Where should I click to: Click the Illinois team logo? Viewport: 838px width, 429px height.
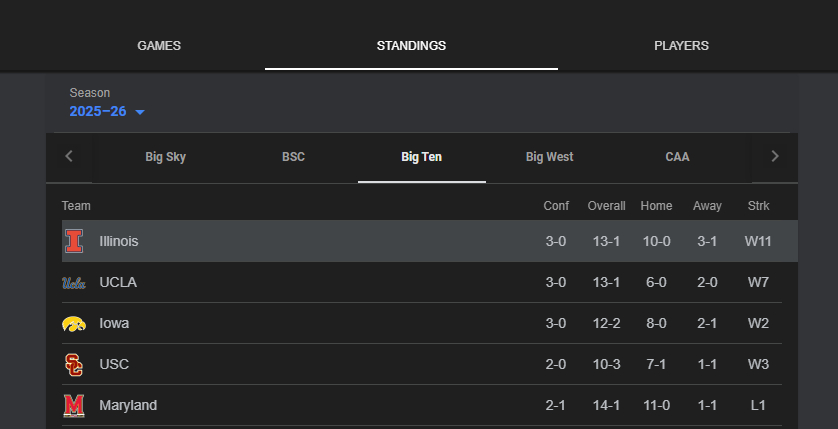(74, 241)
